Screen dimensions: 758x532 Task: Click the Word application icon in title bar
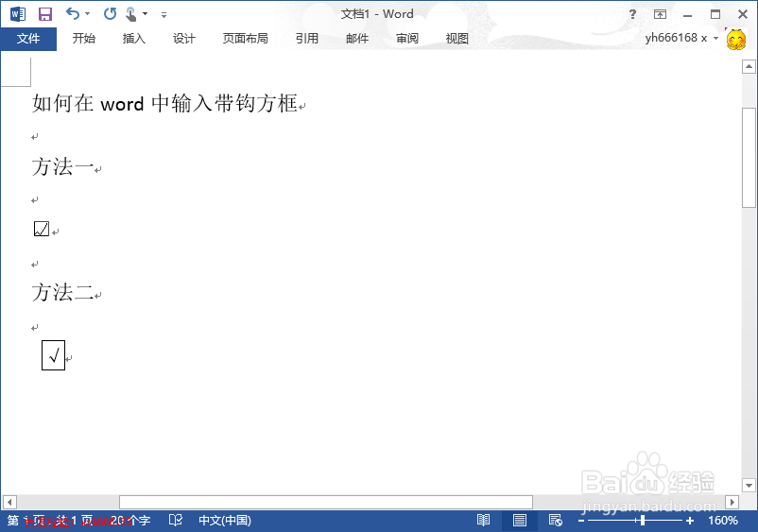[18, 14]
